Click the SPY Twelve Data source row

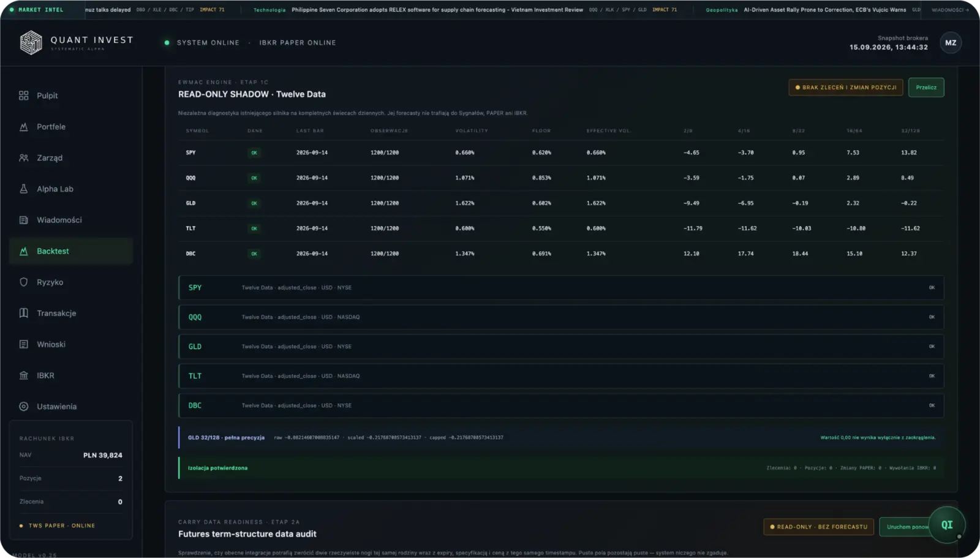point(561,288)
